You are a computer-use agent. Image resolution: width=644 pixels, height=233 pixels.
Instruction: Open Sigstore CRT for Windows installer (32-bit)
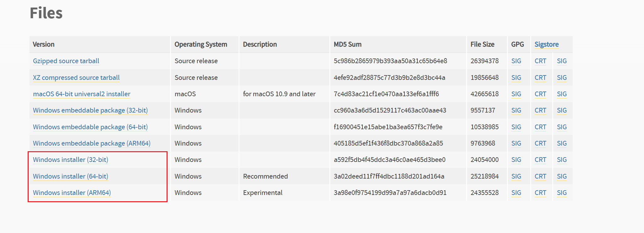click(540, 160)
